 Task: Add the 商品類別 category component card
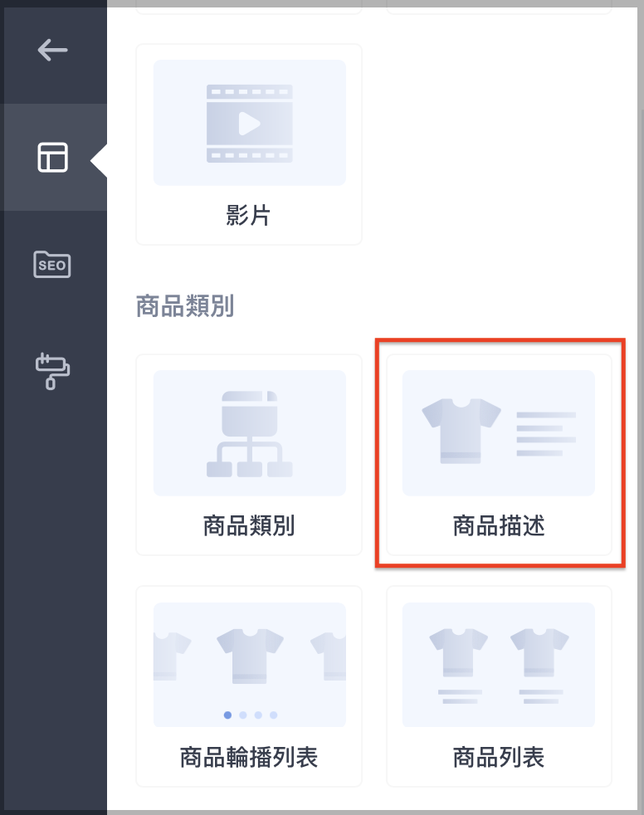[249, 455]
